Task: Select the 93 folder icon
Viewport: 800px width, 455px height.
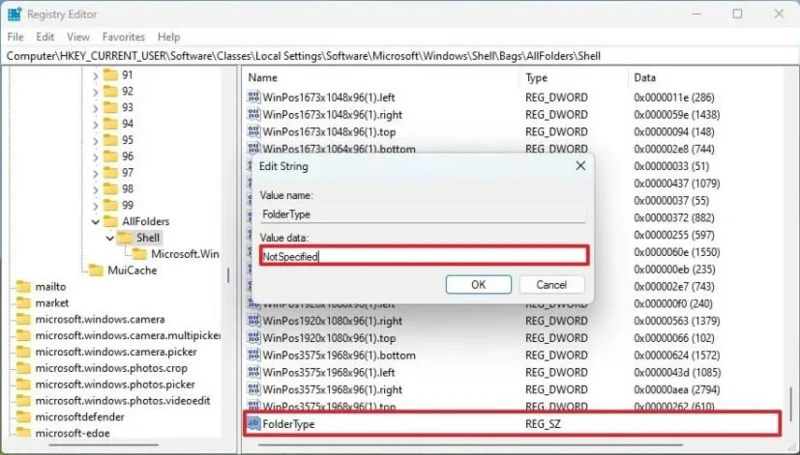Action: coord(110,108)
